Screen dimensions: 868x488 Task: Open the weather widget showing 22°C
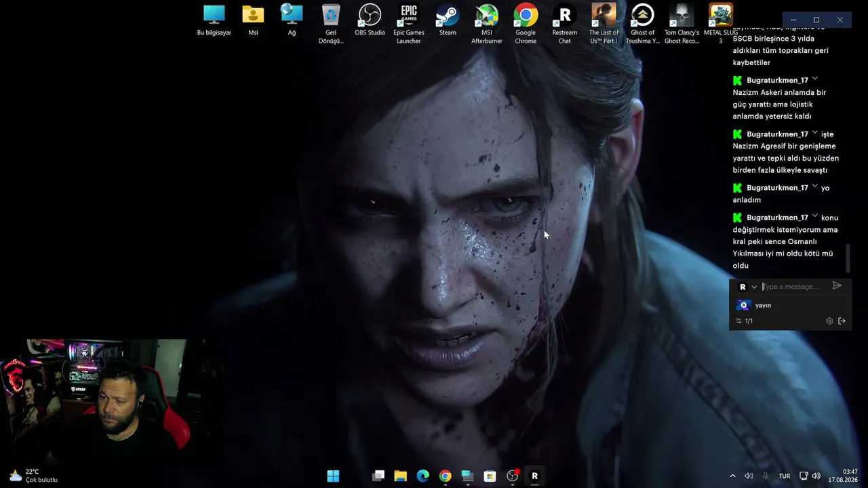33,476
